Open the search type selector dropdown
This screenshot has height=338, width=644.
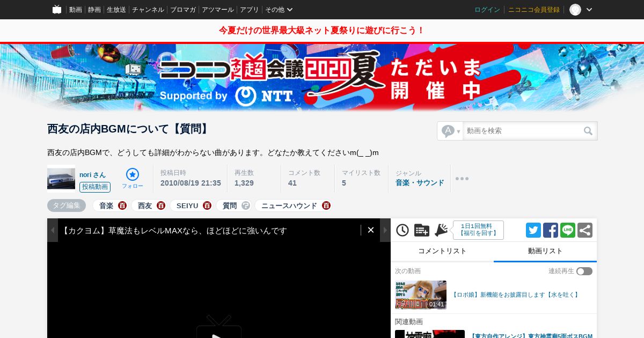(x=451, y=131)
